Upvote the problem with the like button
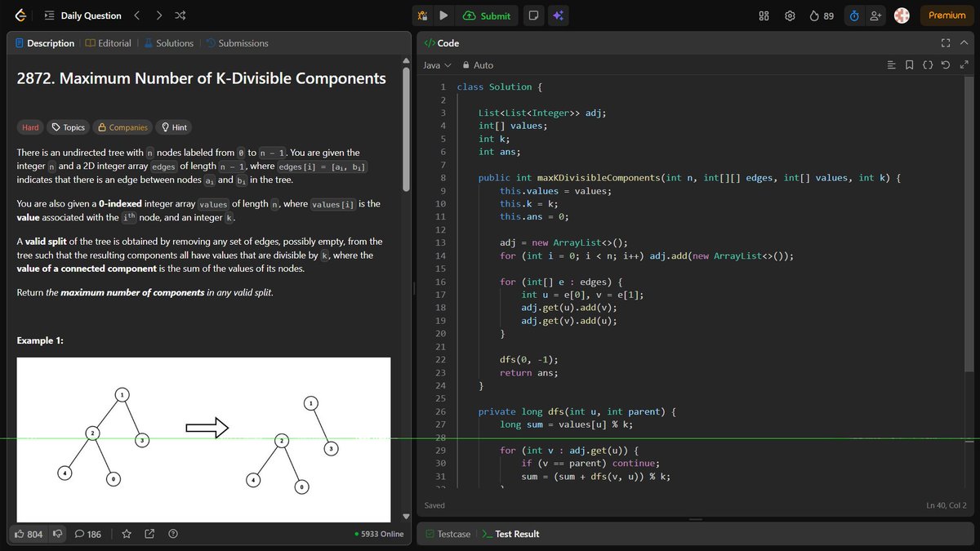This screenshot has height=551, width=980. point(28,533)
